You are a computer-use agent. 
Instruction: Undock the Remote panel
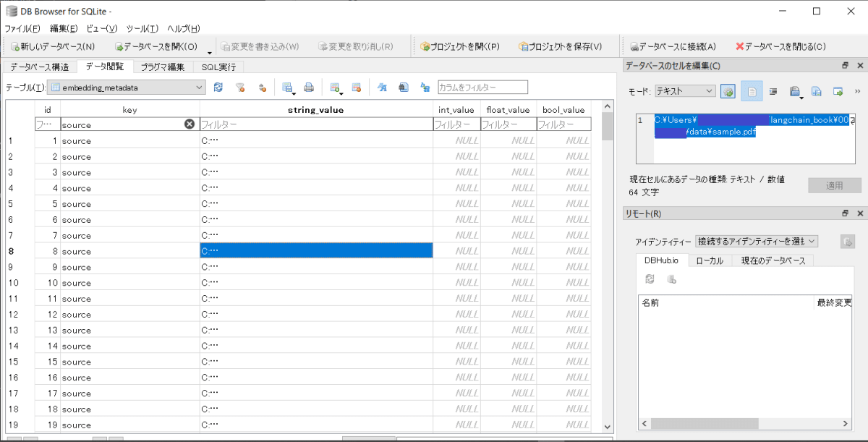pyautogui.click(x=845, y=213)
